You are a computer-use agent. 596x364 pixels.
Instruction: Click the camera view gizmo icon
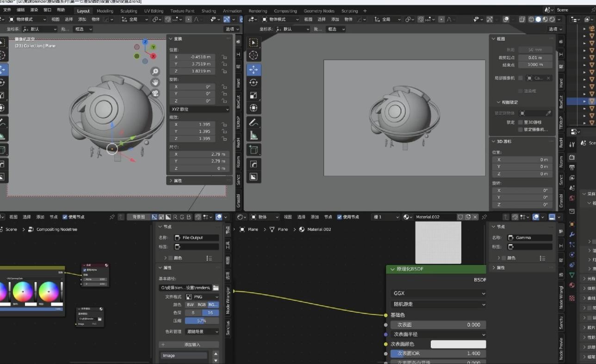[x=155, y=93]
